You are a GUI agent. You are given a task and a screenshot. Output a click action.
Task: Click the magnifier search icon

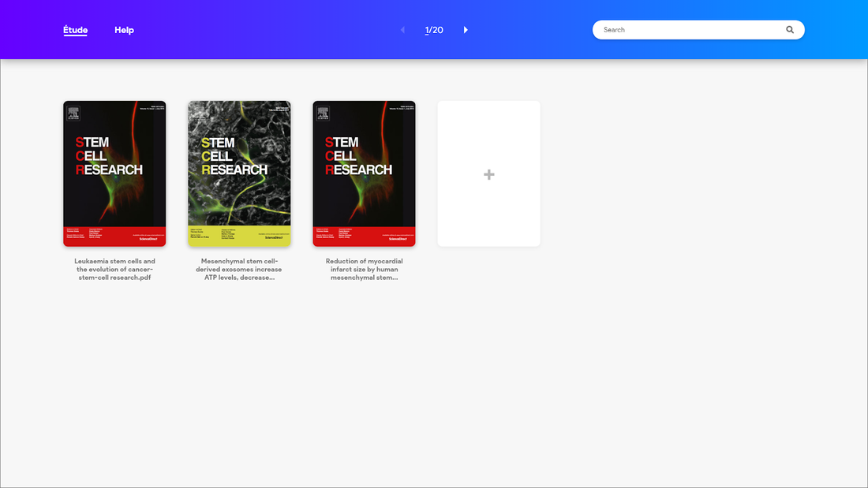pyautogui.click(x=790, y=30)
